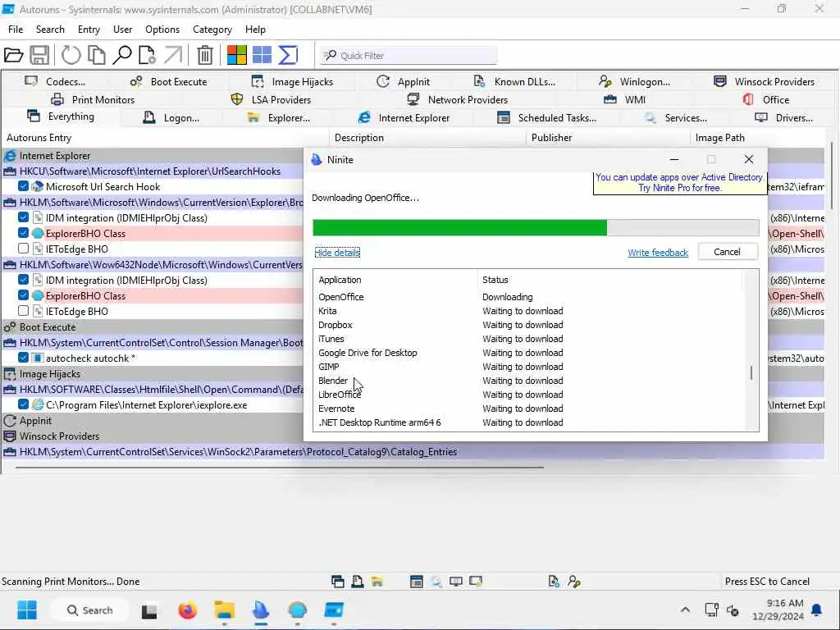Open Task View from the taskbar
The image size is (840, 630).
tap(149, 610)
